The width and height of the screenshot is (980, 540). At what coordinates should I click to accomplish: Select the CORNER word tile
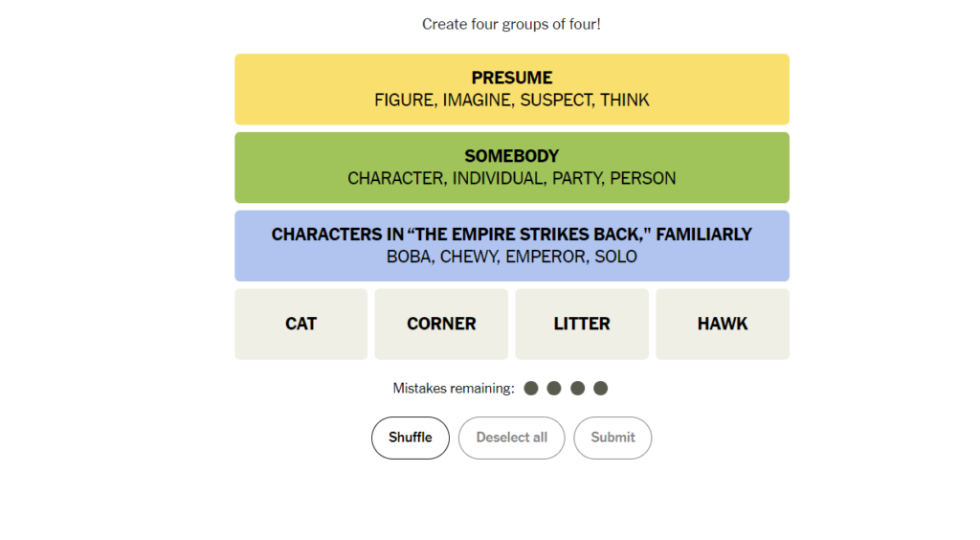[x=441, y=324]
